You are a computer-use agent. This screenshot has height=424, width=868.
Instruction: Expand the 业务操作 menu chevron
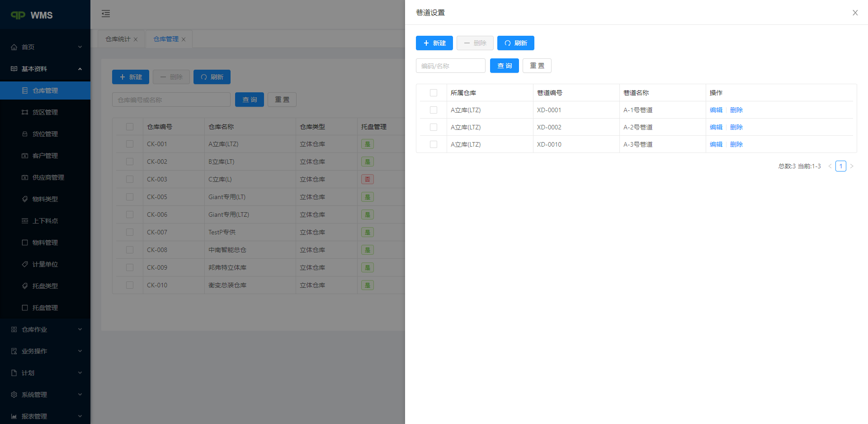pos(80,351)
